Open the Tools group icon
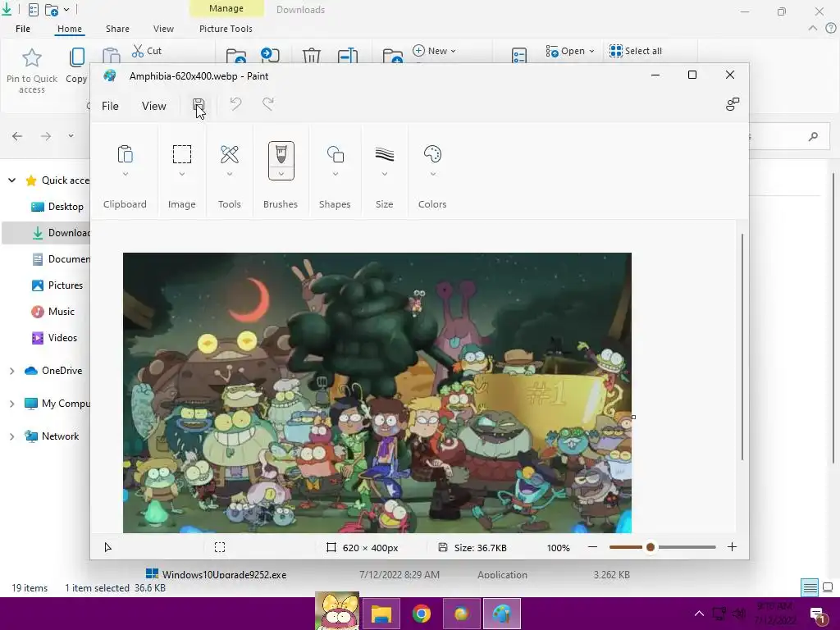This screenshot has width=840, height=630. pyautogui.click(x=230, y=154)
